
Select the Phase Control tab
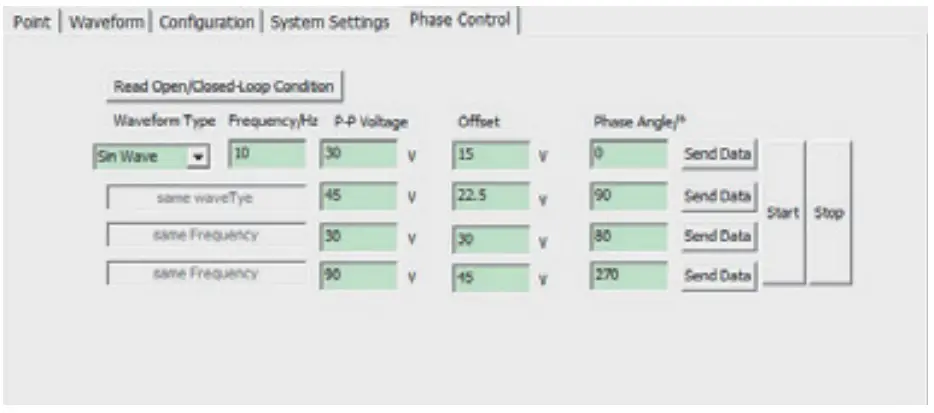(459, 20)
